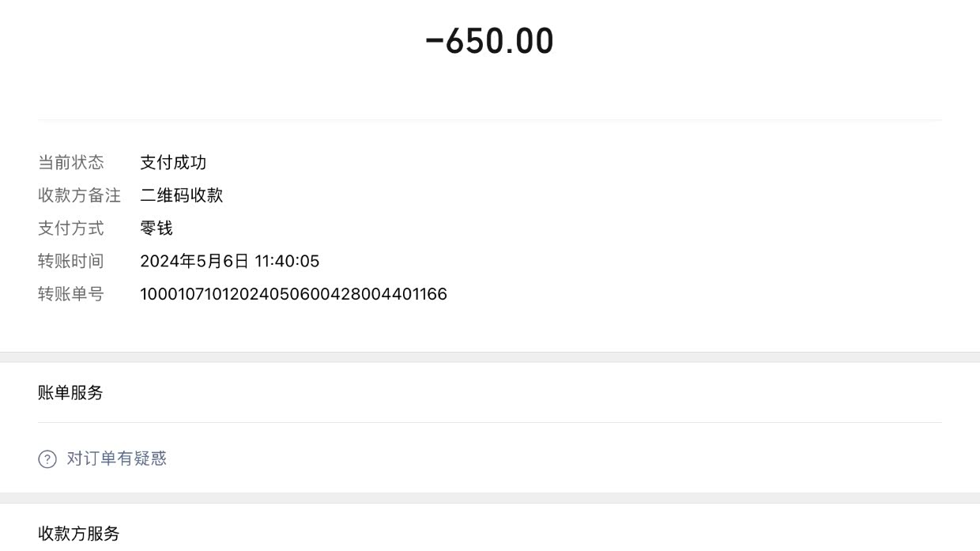Image resolution: width=980 pixels, height=551 pixels.
Task: Click the question mark help icon
Action: coord(47,459)
